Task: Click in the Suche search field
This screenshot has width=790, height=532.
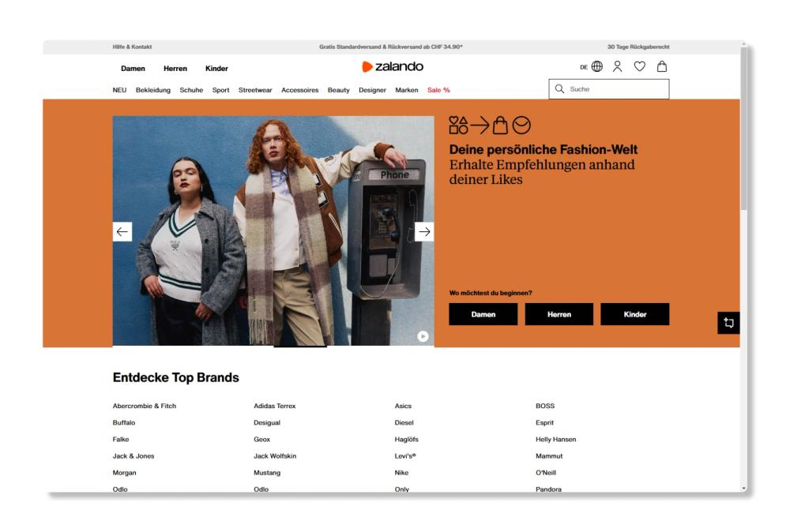Action: 609,89
